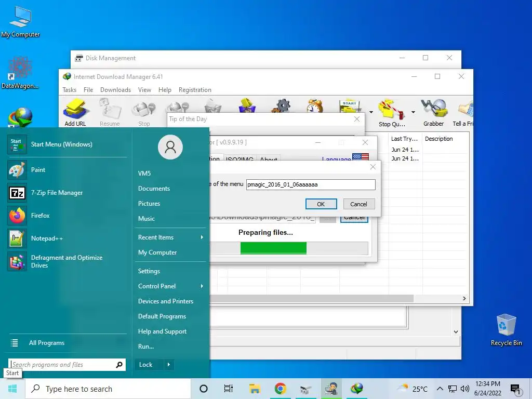Click the user account avatar icon

(170, 147)
